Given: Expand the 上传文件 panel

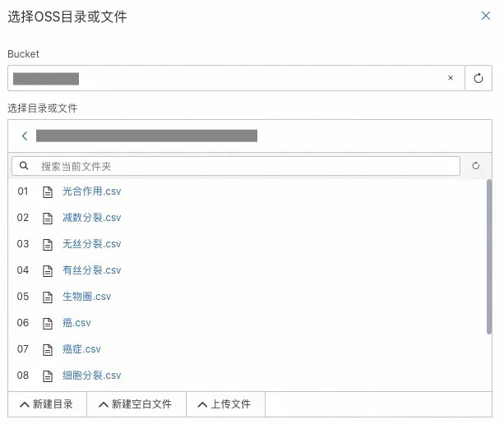Looking at the screenshot, I should [x=224, y=404].
